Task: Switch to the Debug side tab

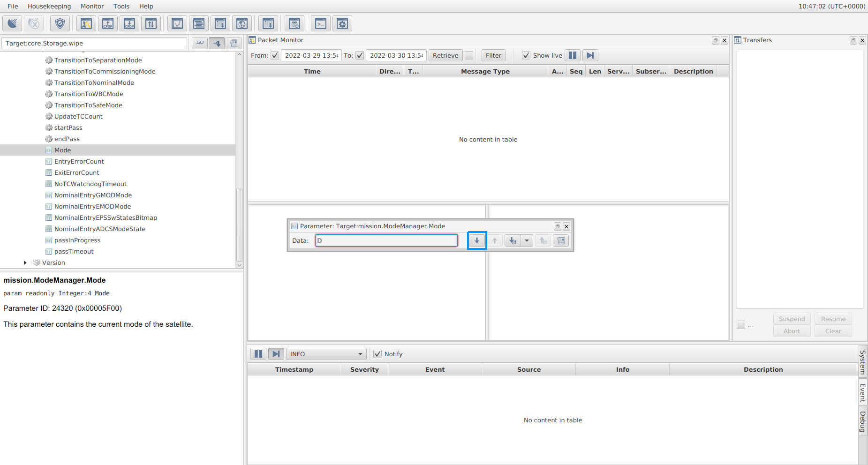Action: (862, 421)
